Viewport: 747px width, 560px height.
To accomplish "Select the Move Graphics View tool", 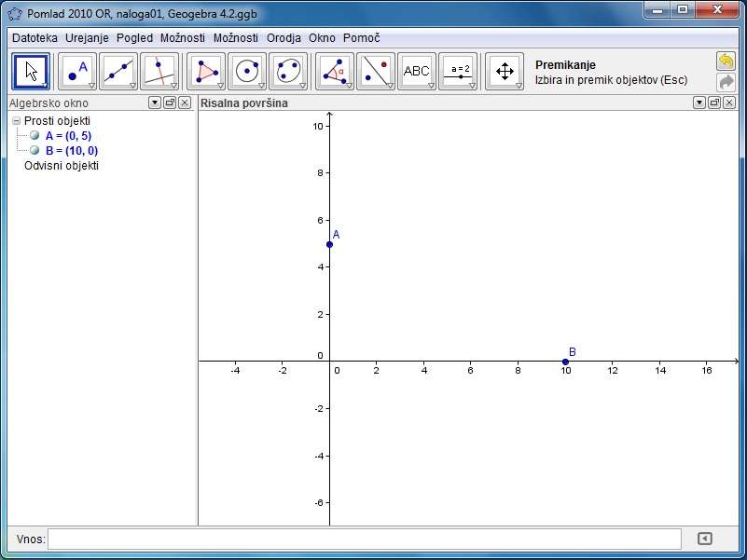I will 505,71.
